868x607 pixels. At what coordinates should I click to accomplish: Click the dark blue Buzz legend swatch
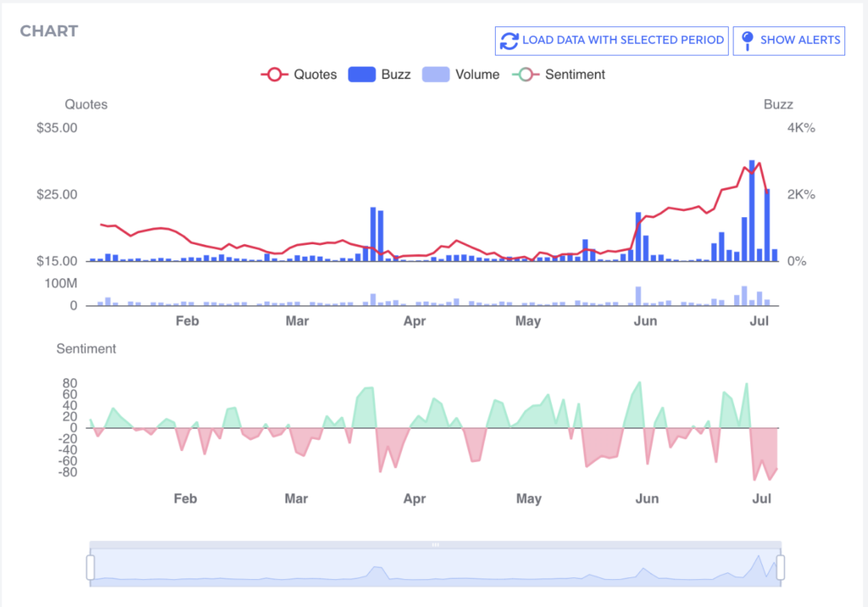[362, 75]
